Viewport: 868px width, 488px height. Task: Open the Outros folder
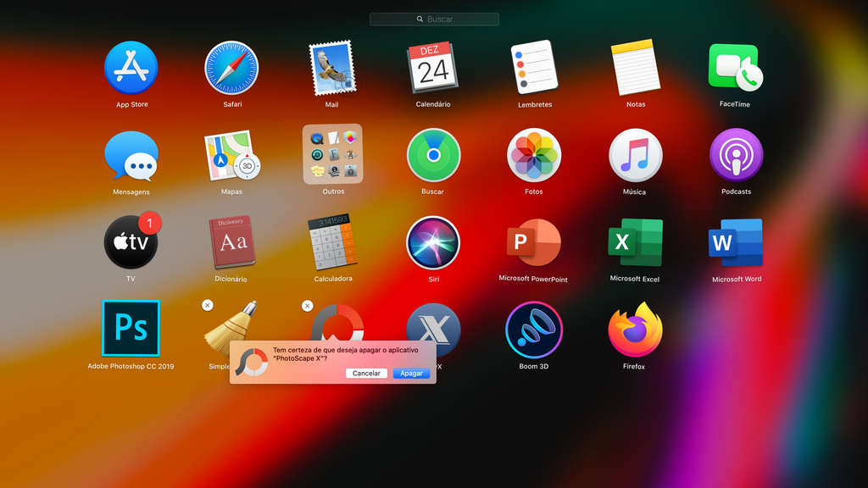[332, 154]
